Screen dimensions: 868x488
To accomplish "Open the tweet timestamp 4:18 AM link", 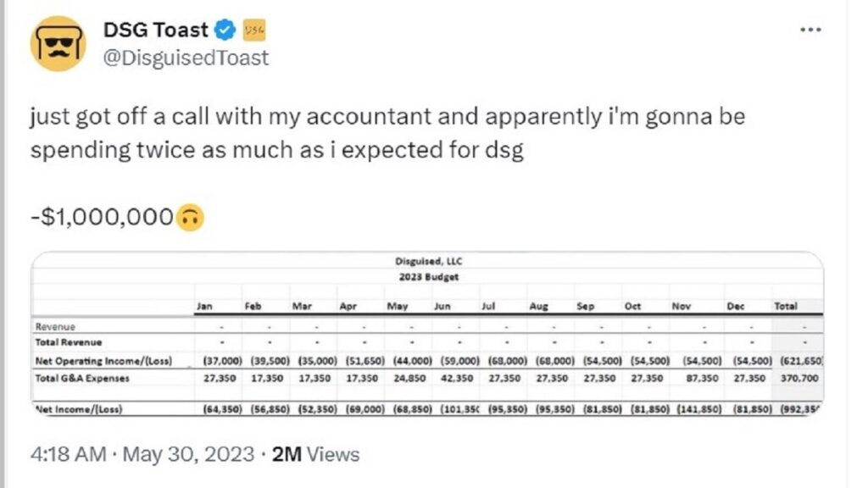I will click(x=67, y=454).
